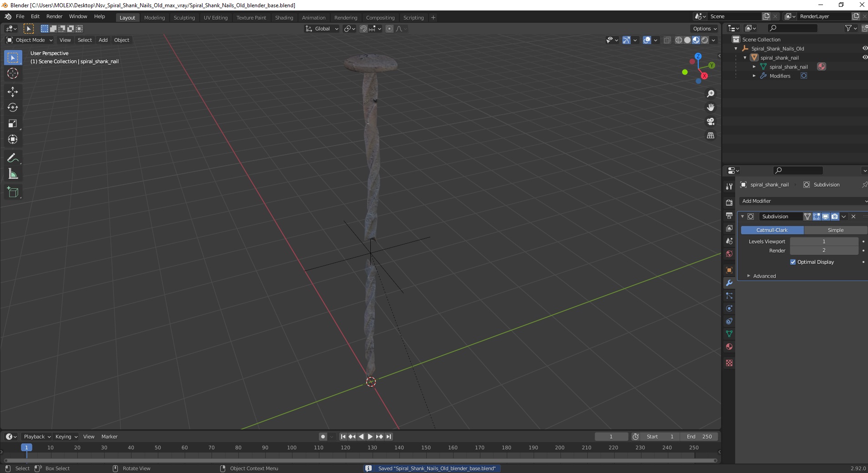Open the Add Modifier dropdown
Screen dimensions: 868x473
(804, 201)
